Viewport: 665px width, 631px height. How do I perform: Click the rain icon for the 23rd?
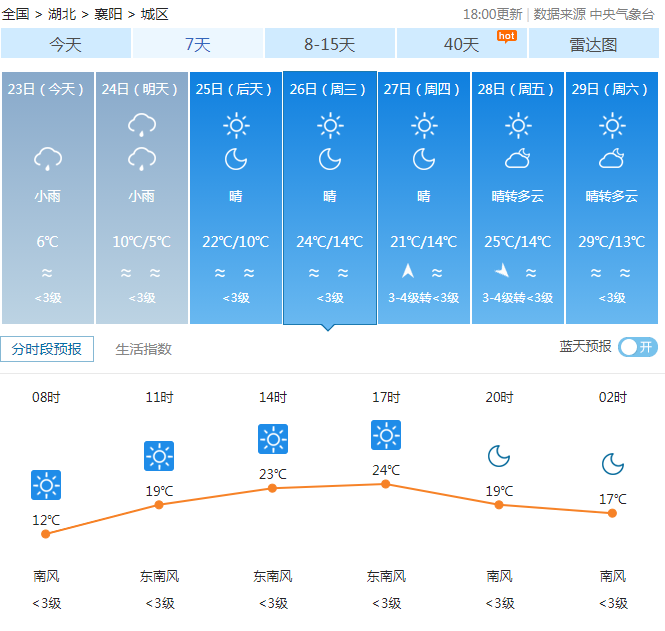point(48,158)
